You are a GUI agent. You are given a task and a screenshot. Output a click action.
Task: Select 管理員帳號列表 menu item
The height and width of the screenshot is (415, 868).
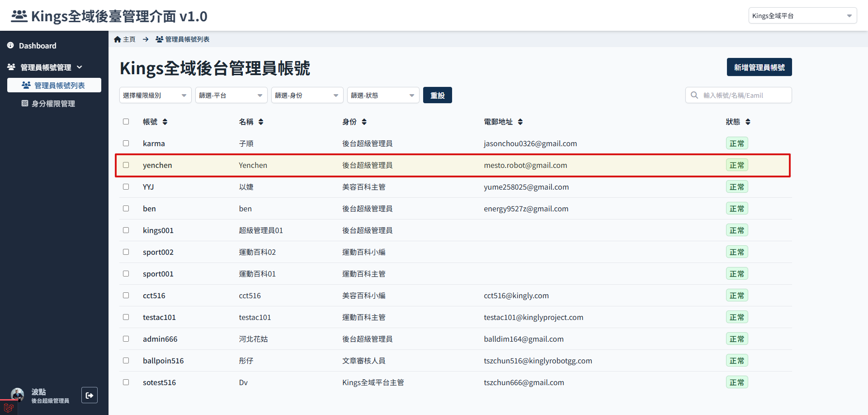(54, 85)
